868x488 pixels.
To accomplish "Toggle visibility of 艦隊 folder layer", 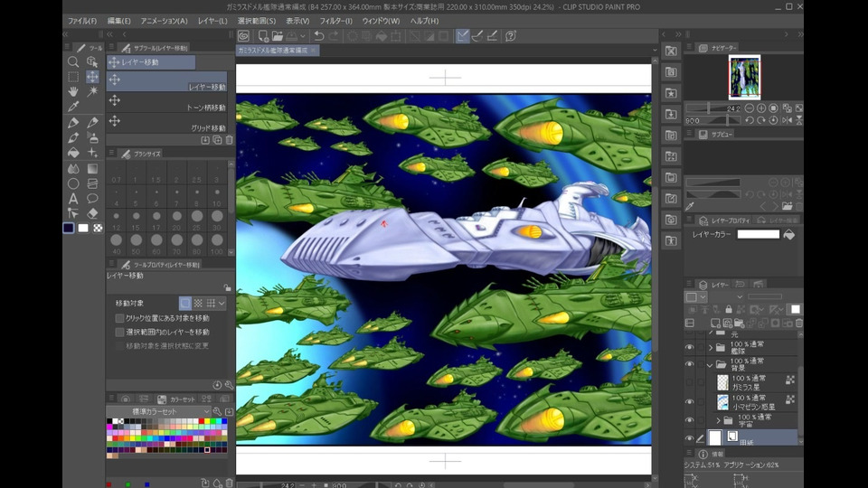I will 689,347.
